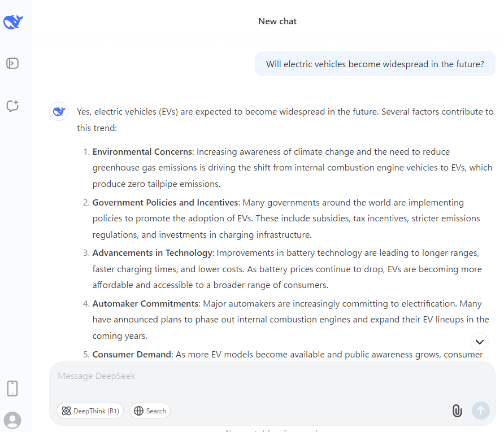Click the Consumer Demand heading
The width and height of the screenshot is (504, 432).
132,355
